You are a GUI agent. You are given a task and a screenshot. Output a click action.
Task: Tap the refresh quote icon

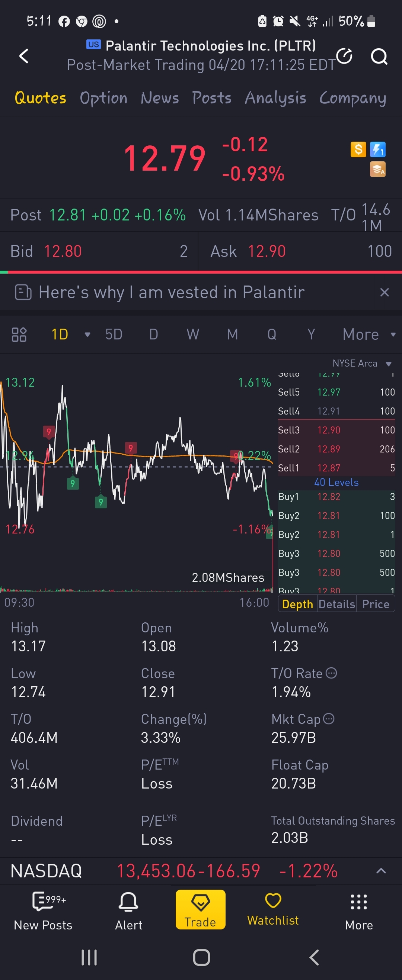coord(344,56)
